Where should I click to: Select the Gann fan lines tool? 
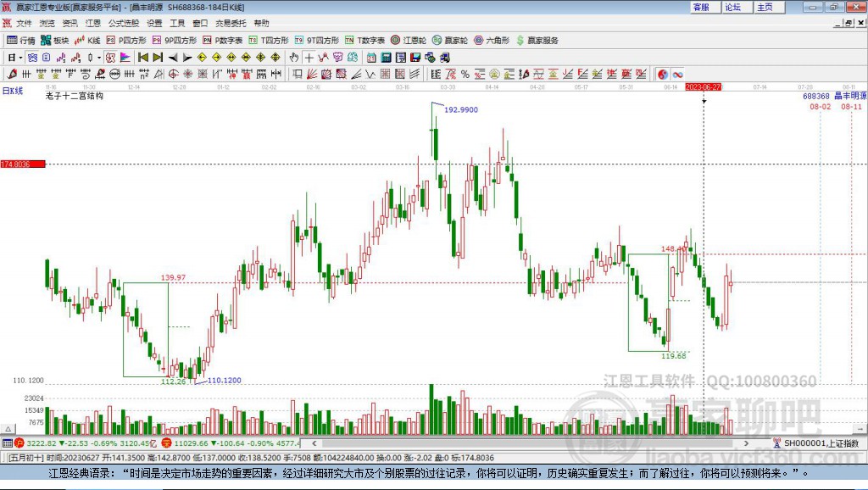tap(312, 74)
